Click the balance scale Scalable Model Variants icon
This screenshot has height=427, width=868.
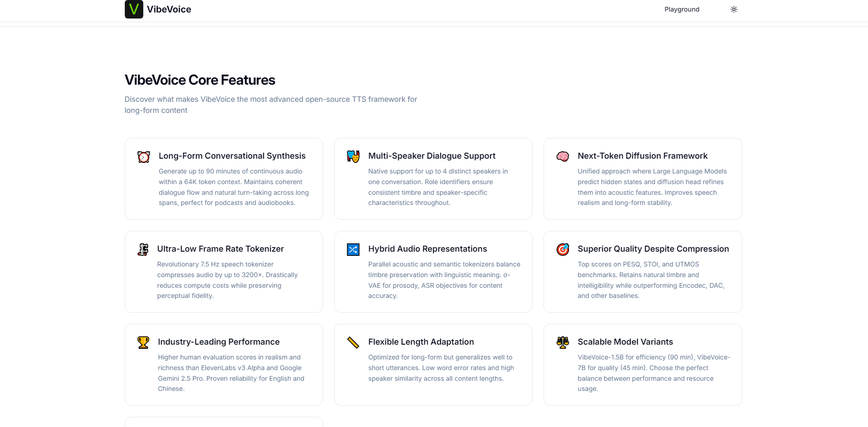pyautogui.click(x=562, y=342)
